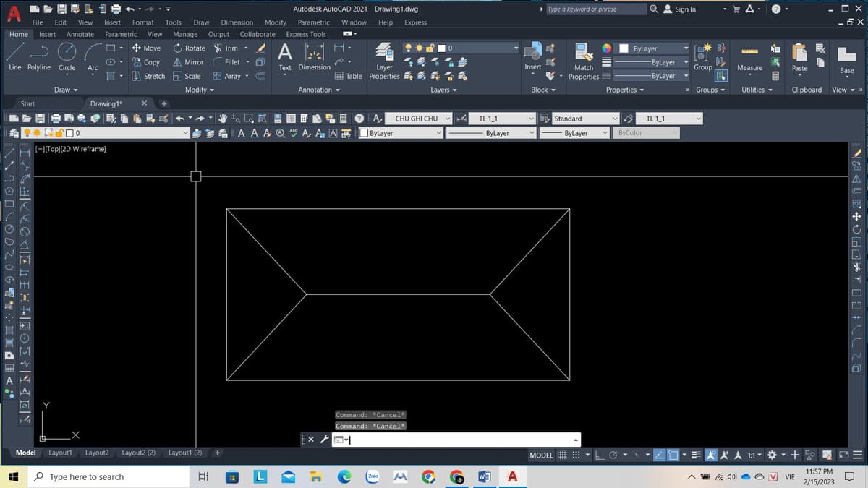Insert a Table from Annotation panel

(349, 76)
